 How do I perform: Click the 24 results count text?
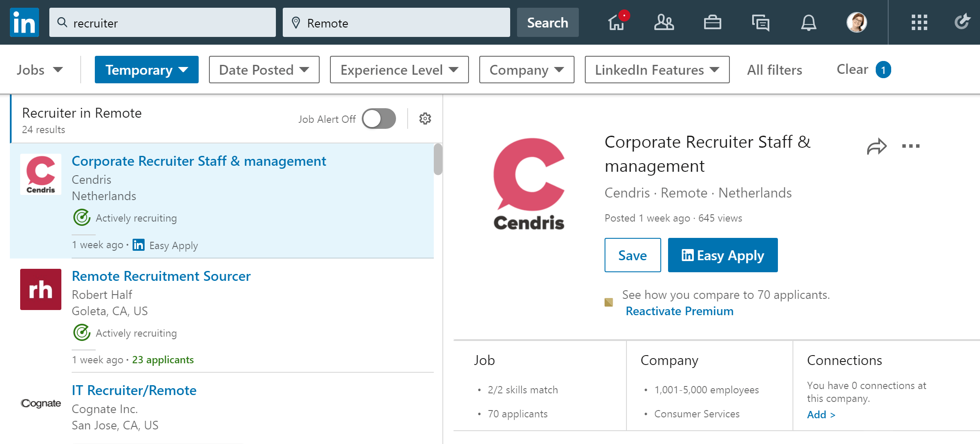(43, 130)
